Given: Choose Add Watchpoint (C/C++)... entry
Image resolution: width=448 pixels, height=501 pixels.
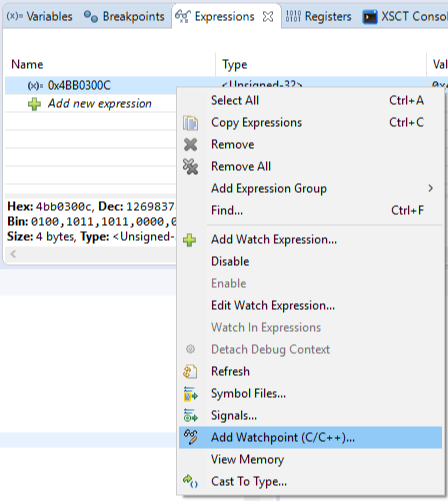Looking at the screenshot, I should pyautogui.click(x=310, y=437).
